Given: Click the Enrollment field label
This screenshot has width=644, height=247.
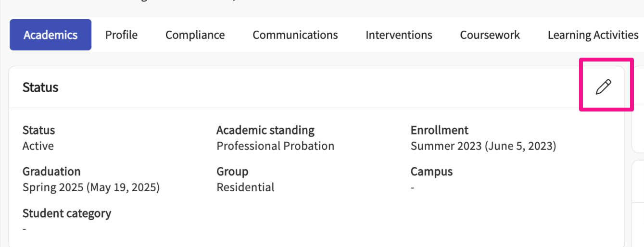Looking at the screenshot, I should pos(439,130).
